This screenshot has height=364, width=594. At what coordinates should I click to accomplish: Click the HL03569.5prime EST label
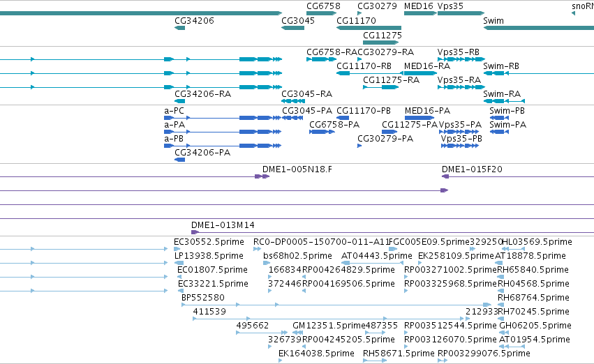tap(537, 242)
